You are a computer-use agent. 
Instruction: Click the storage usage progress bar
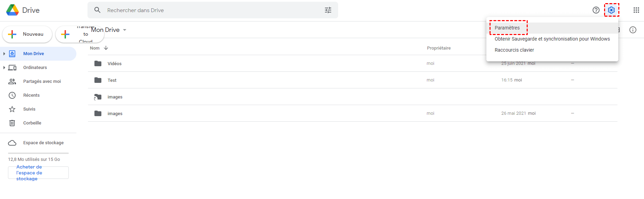[38, 153]
